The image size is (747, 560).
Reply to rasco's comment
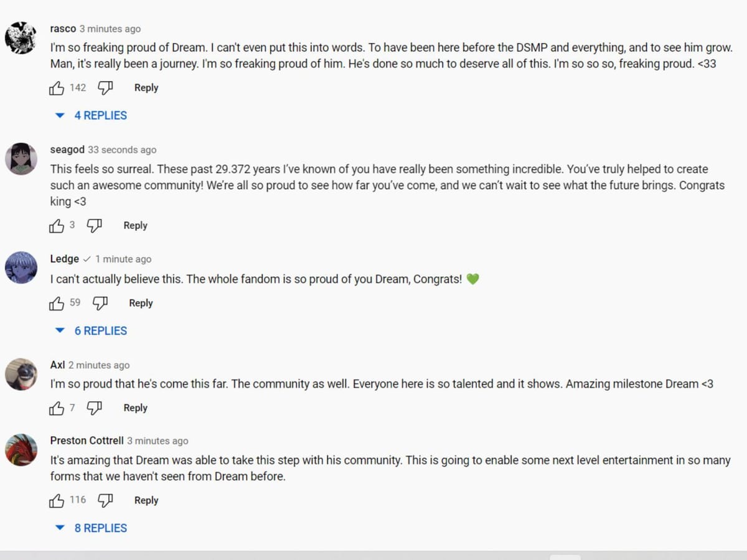click(146, 88)
